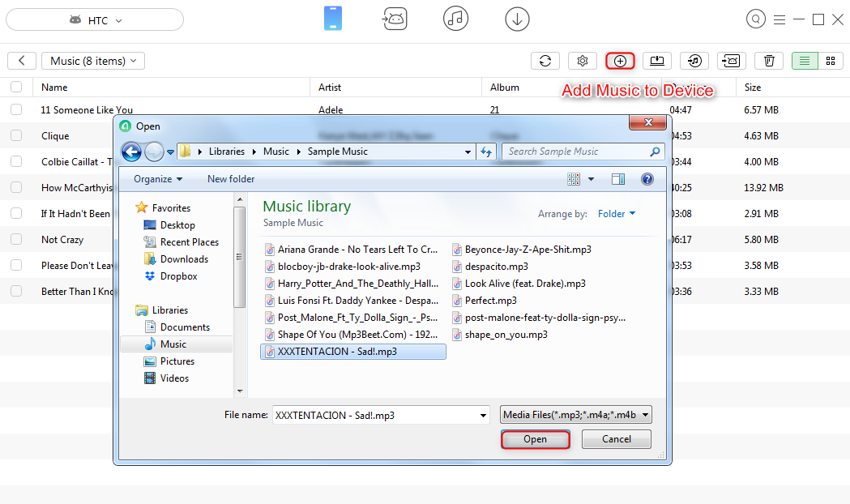
Task: Check the Please Don't Leave checkbox
Action: (x=16, y=265)
